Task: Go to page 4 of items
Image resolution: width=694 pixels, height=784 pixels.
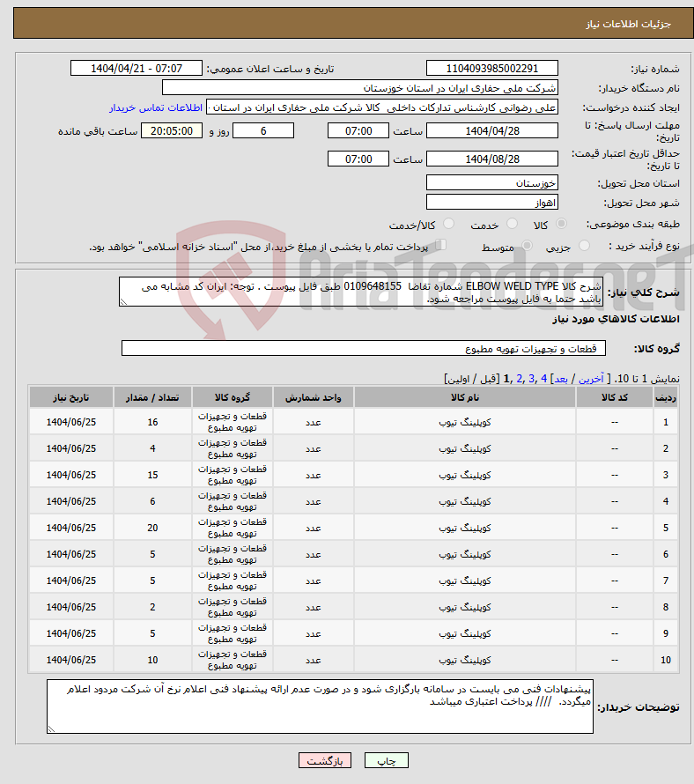Action: point(544,379)
